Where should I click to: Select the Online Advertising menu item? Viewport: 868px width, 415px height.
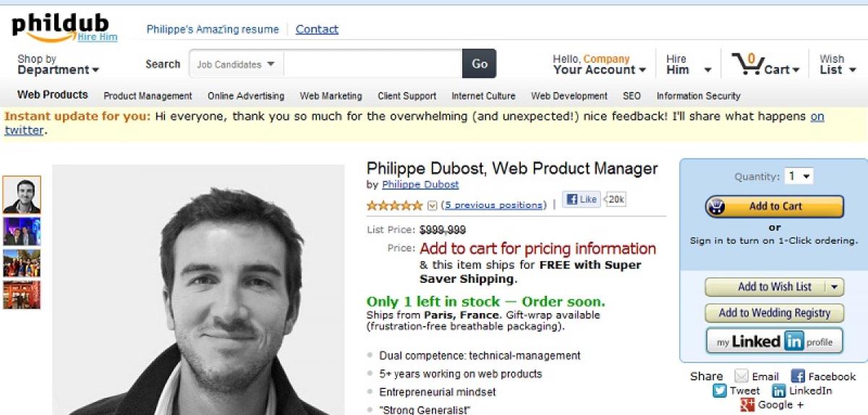246,95
